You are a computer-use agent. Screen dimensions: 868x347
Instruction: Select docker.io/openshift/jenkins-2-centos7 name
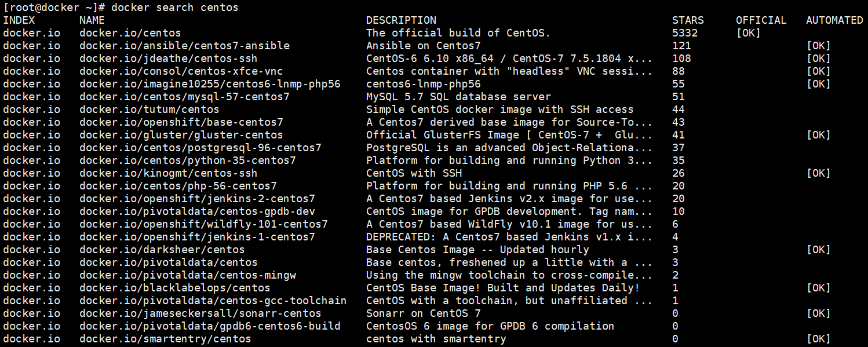point(197,199)
